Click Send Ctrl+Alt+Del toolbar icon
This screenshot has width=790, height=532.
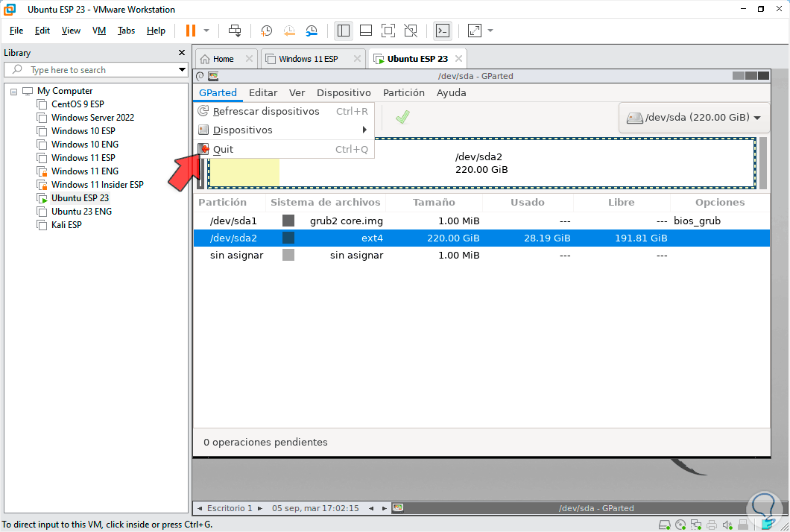[x=235, y=31]
